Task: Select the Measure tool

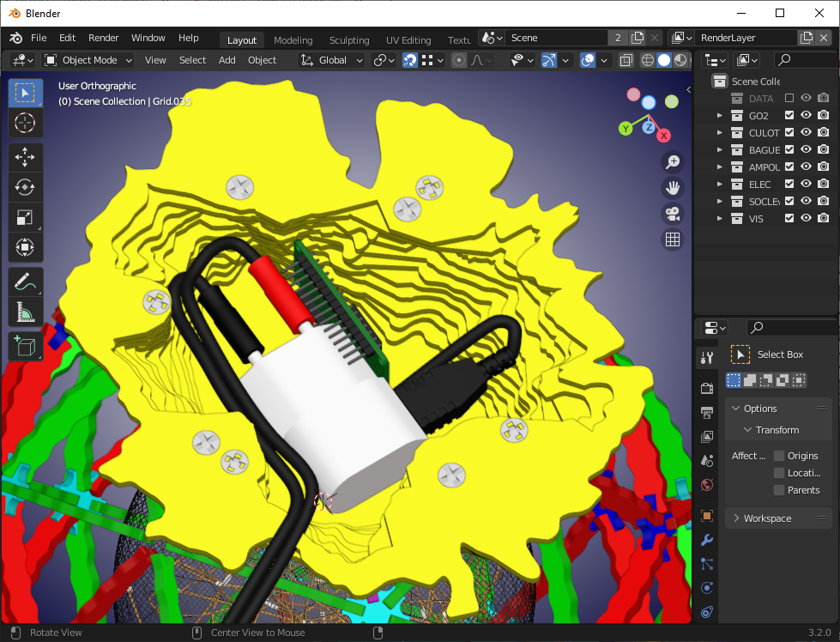Action: pos(25,312)
